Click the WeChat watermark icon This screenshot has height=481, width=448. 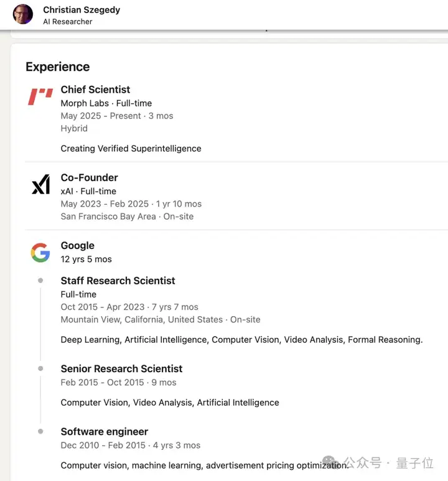(330, 461)
